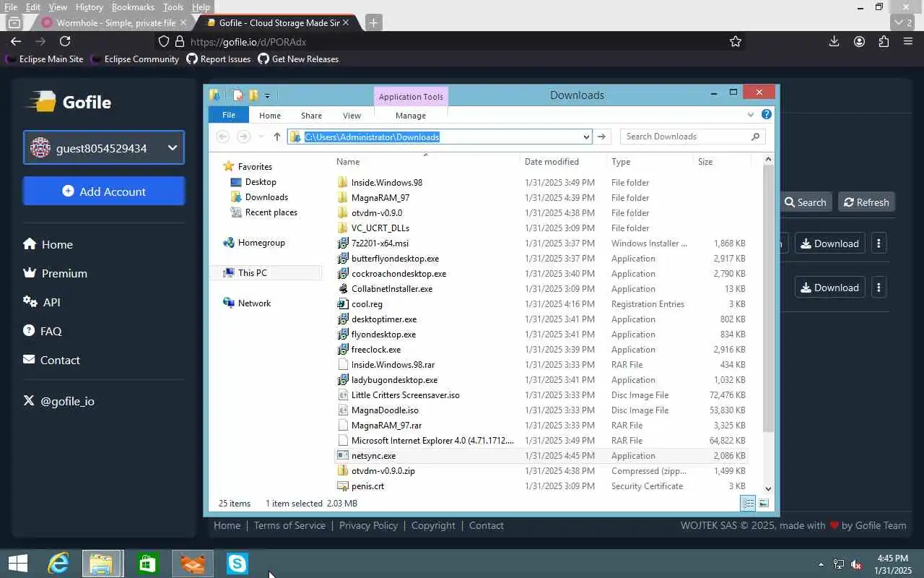Click the second Gofile Download button
This screenshot has height=578, width=924.
830,288
